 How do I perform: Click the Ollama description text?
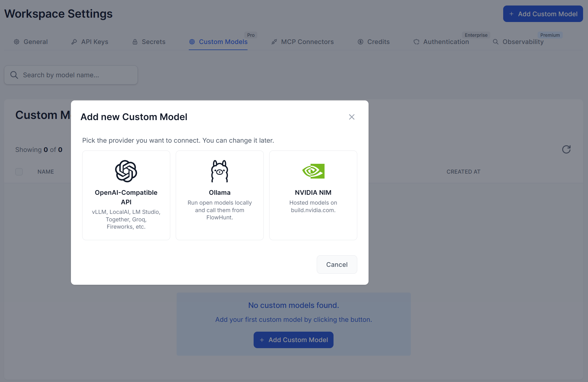tap(220, 210)
